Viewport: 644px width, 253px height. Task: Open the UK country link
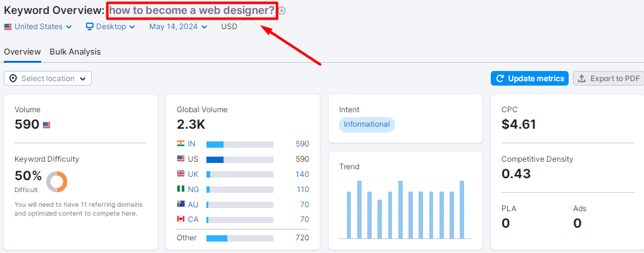click(193, 174)
